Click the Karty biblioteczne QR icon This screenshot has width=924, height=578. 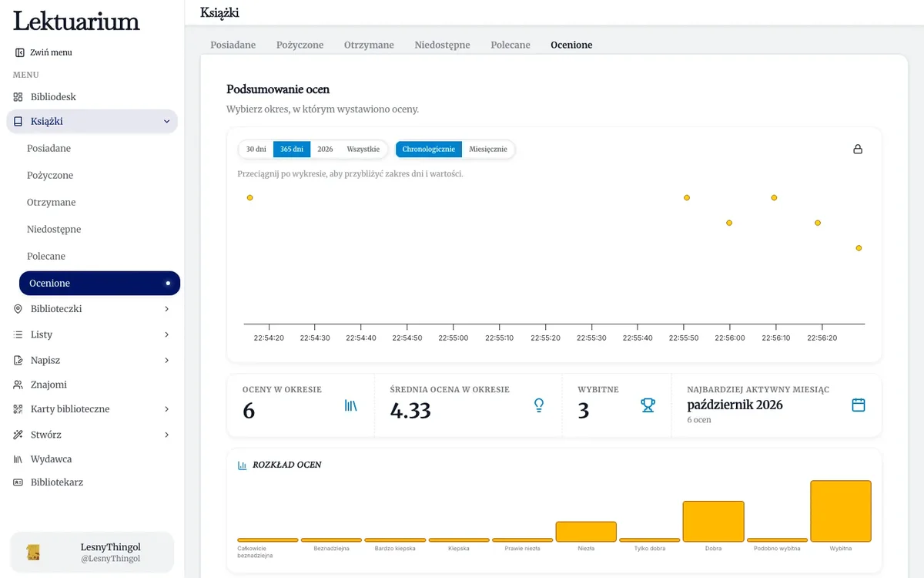[18, 409]
